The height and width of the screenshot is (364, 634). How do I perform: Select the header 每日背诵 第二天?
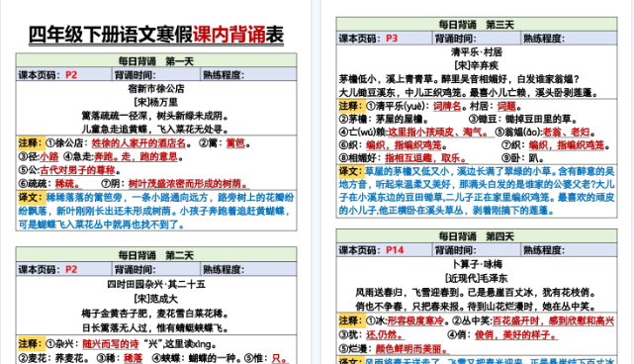[156, 255]
